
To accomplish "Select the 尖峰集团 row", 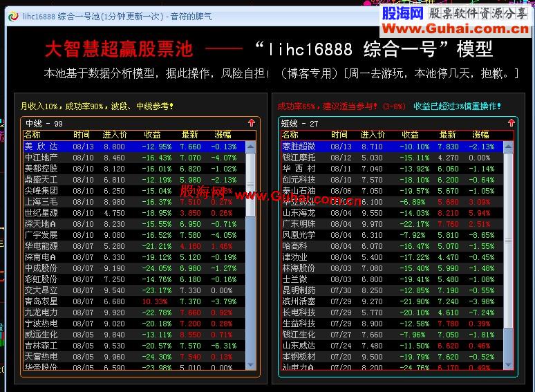I will click(x=134, y=191).
